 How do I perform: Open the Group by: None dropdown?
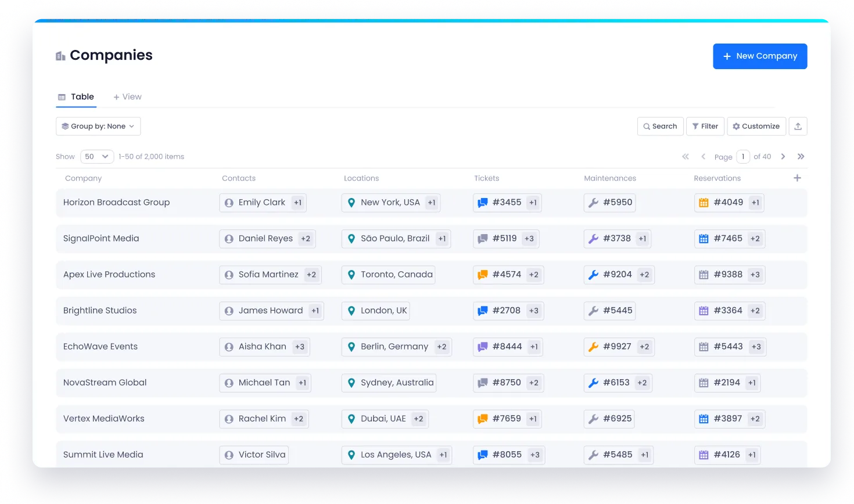click(x=98, y=126)
